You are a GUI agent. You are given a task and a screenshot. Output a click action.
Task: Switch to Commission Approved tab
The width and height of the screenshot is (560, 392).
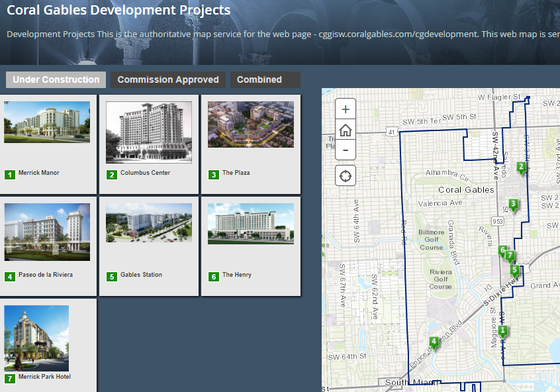point(168,79)
